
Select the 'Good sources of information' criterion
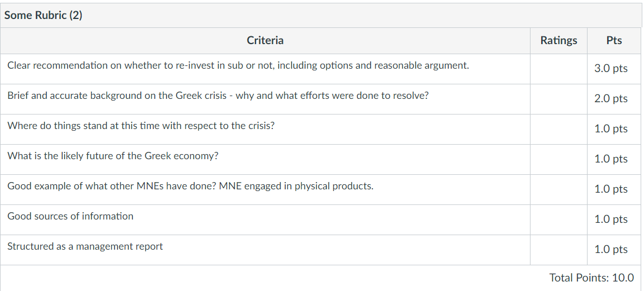click(x=70, y=216)
